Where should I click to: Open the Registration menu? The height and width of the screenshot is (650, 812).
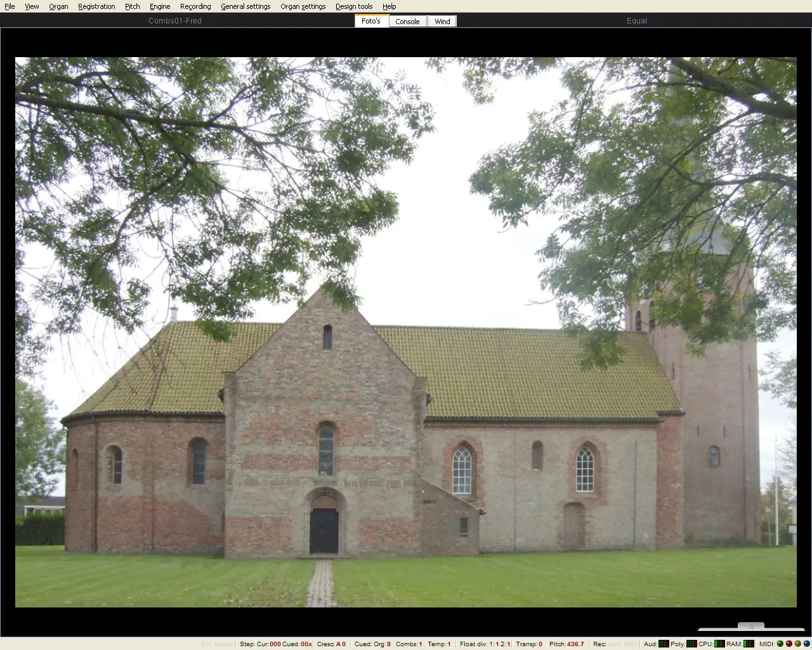96,6
